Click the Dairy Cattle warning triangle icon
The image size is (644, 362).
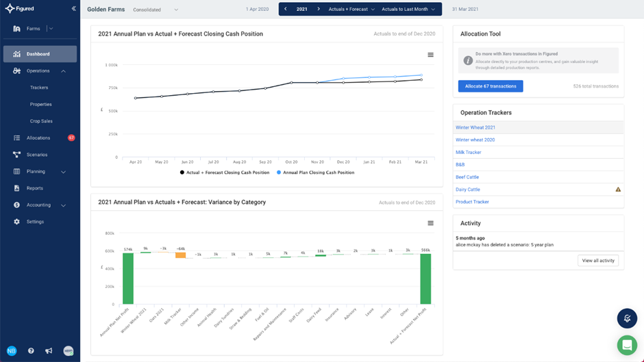coord(618,190)
